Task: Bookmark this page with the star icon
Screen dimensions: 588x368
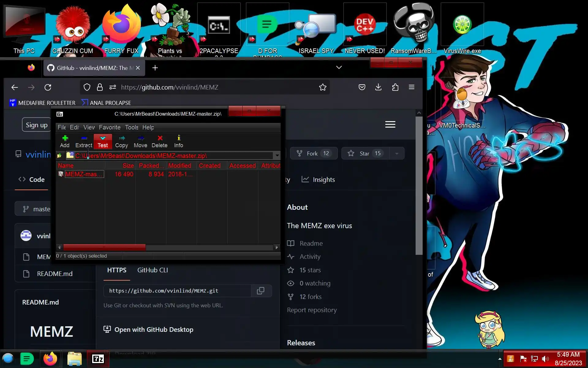Action: point(322,87)
